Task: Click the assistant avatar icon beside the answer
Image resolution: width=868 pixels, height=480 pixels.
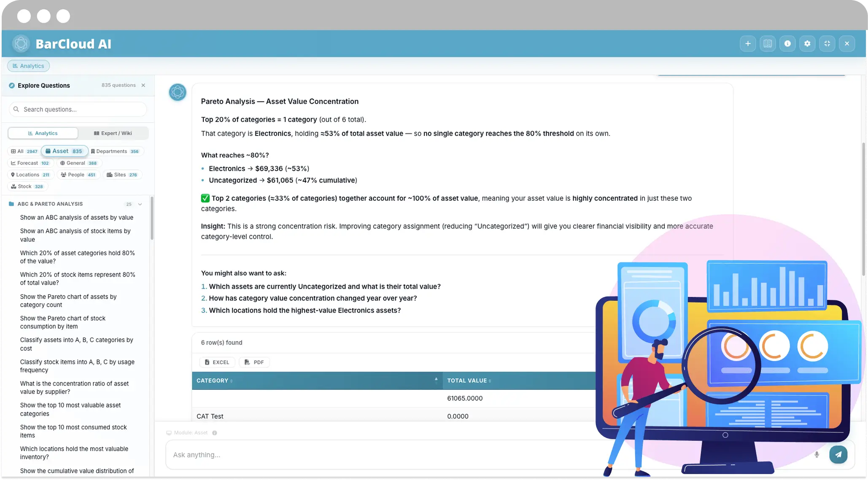Action: tap(178, 92)
